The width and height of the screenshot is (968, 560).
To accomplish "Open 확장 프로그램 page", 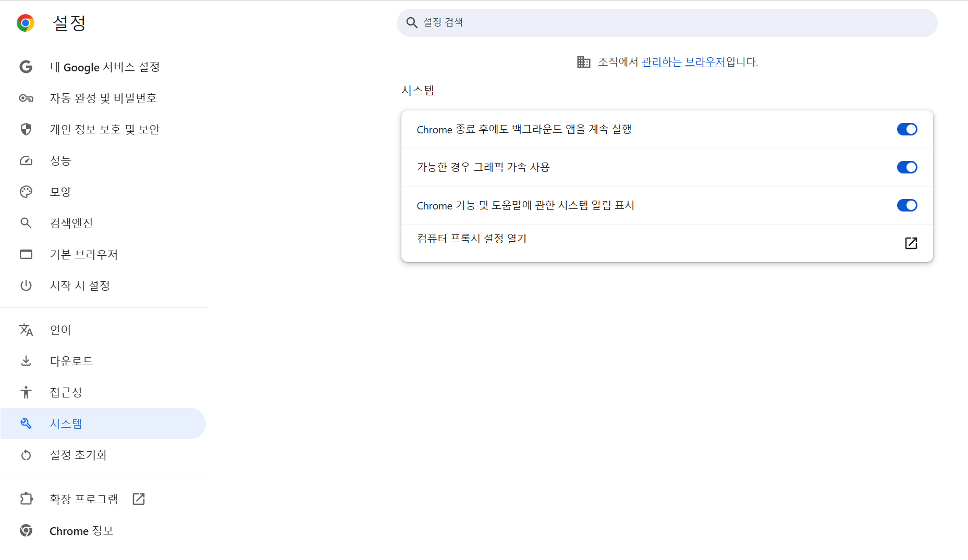I will (103, 499).
